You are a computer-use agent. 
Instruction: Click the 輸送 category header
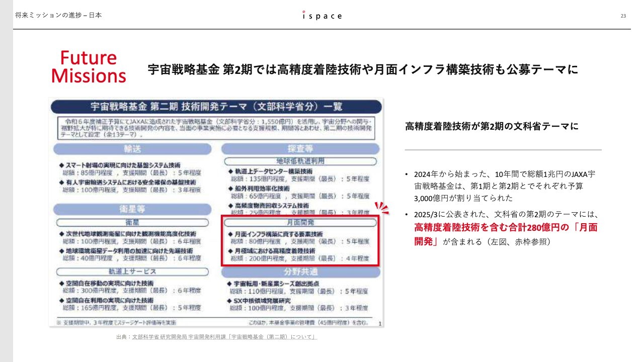pos(132,149)
